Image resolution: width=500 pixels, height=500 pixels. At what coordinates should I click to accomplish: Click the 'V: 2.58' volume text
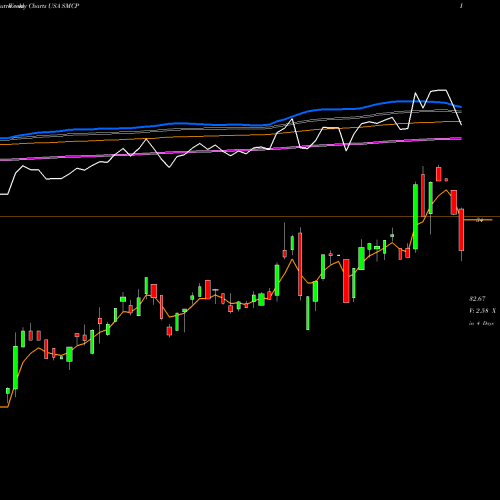[479, 311]
